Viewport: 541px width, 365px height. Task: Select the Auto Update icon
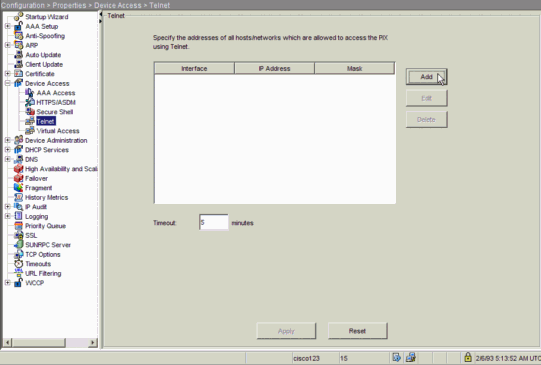19,55
